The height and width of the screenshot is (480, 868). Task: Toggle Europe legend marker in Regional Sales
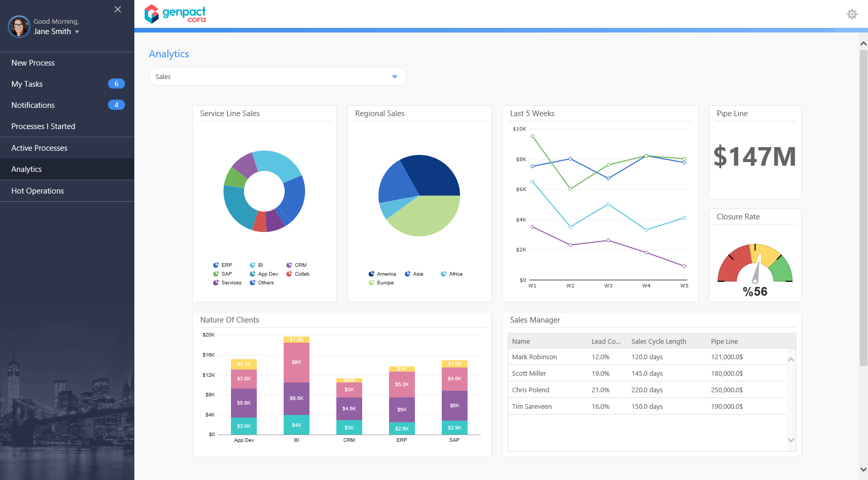point(371,283)
